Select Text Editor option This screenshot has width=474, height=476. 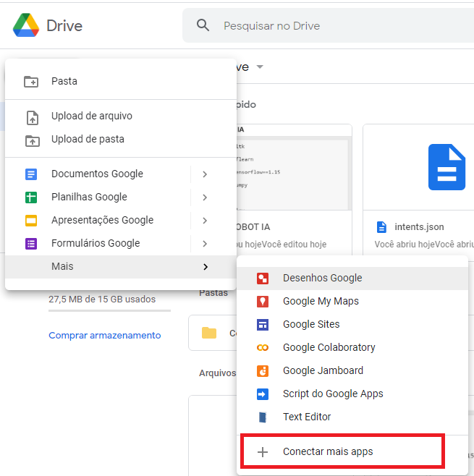[x=352, y=417]
